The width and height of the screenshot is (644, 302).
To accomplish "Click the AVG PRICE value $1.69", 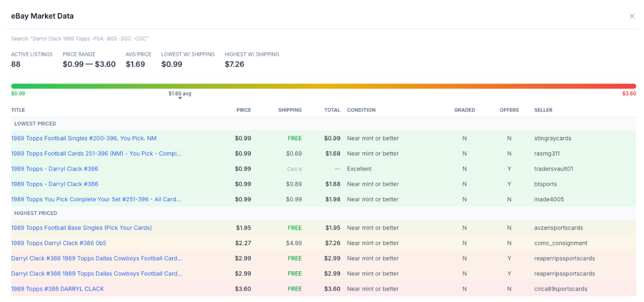I will (x=135, y=64).
